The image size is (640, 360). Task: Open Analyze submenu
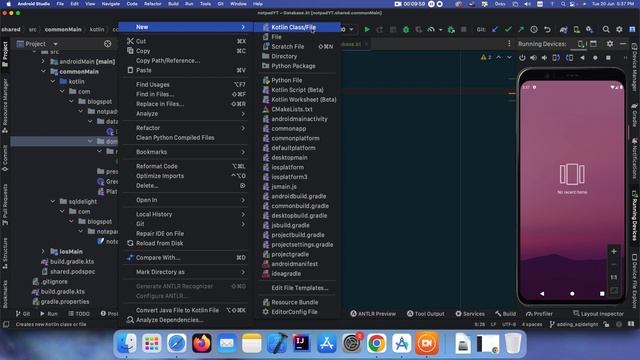tap(186, 113)
